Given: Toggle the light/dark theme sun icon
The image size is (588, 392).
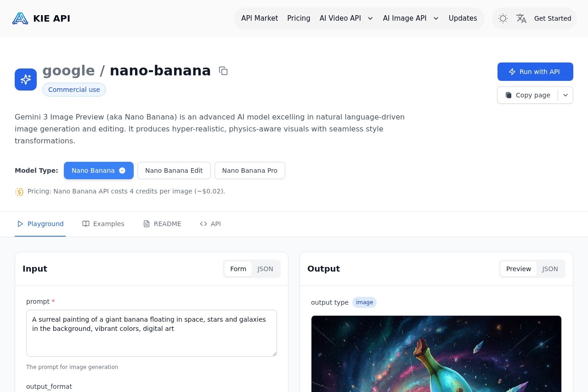Looking at the screenshot, I should (503, 18).
